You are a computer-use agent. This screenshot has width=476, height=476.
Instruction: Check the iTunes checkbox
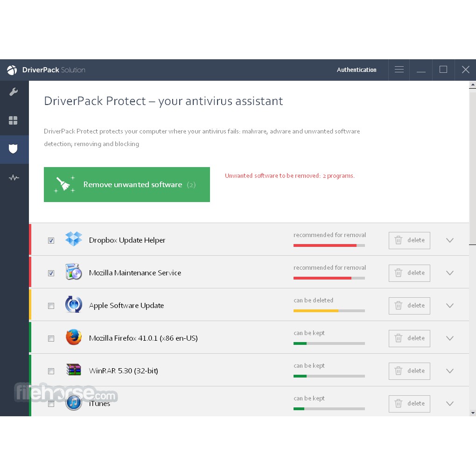51,404
